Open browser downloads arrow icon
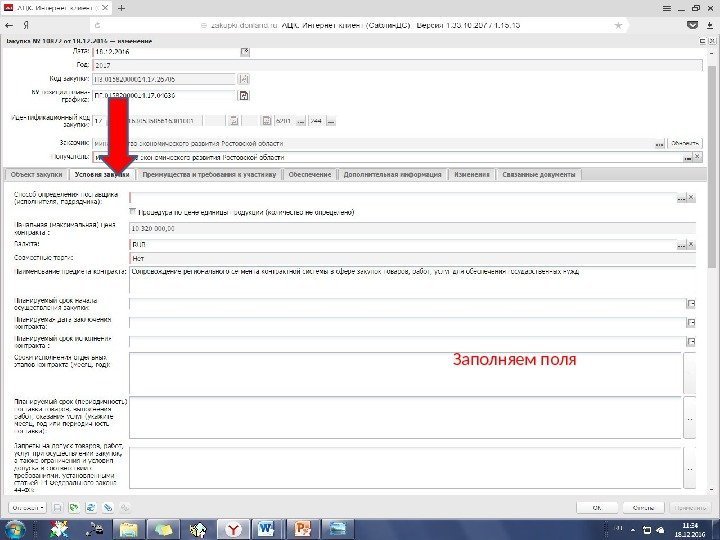The image size is (720, 540). tap(709, 25)
